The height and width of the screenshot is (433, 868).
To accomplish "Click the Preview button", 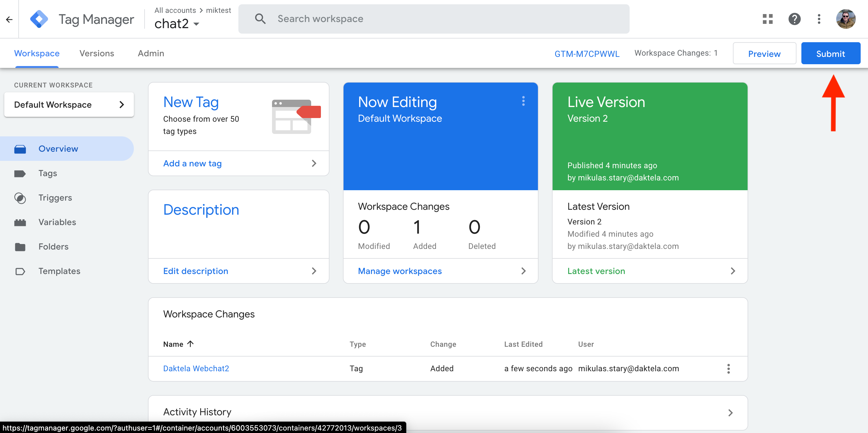I will point(764,54).
